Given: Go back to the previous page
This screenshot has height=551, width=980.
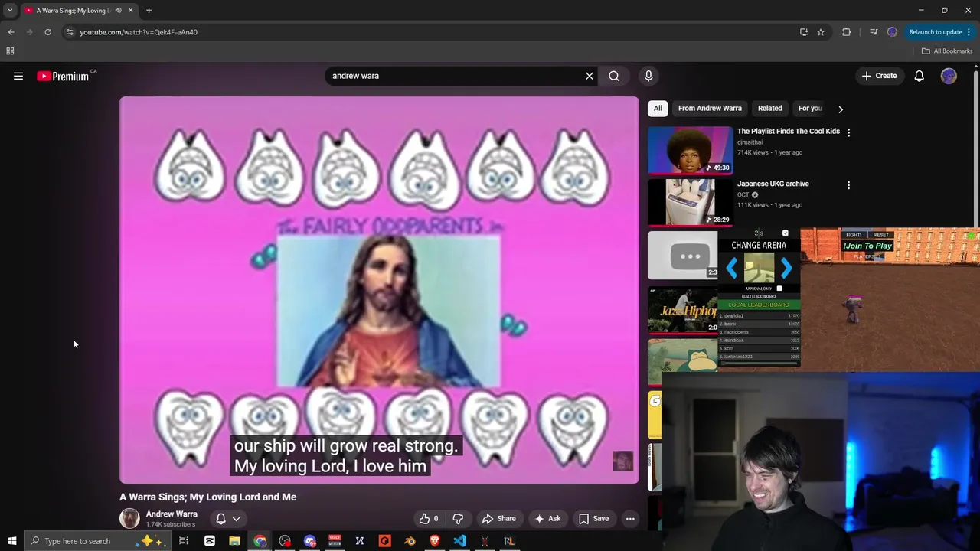Looking at the screenshot, I should (11, 32).
